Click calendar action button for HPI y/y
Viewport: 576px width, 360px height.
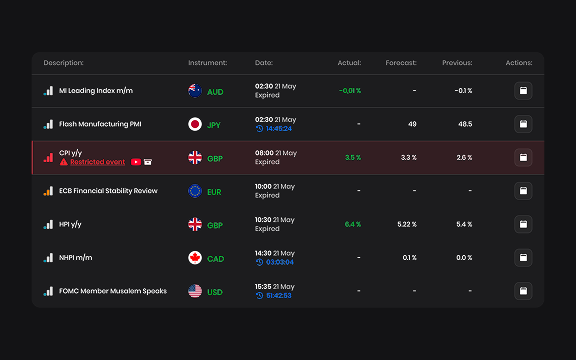click(x=523, y=224)
